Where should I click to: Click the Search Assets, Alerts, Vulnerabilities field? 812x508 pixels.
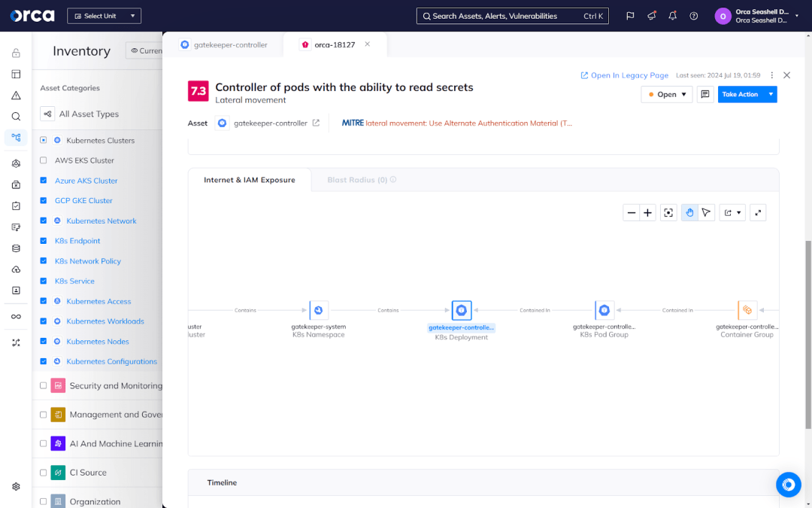click(513, 16)
